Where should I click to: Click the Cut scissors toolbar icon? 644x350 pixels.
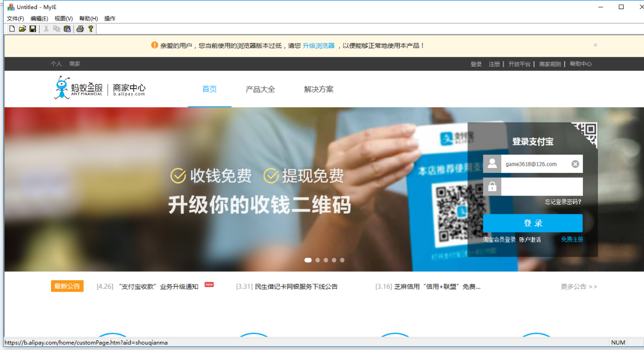(x=46, y=29)
